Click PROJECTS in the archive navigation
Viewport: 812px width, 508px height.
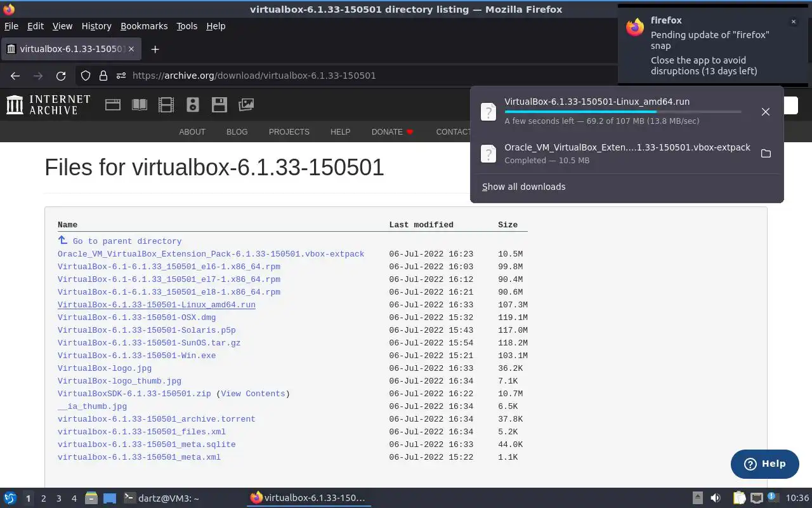click(289, 131)
